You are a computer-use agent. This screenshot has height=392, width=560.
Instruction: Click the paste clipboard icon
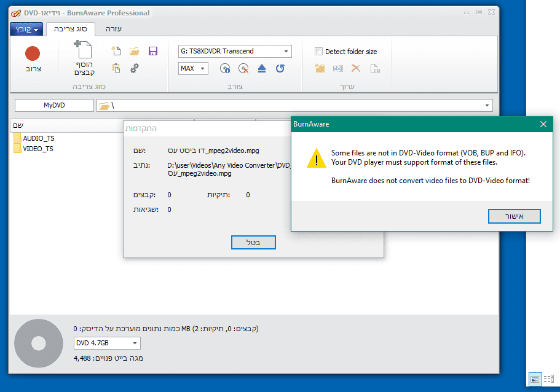click(116, 68)
